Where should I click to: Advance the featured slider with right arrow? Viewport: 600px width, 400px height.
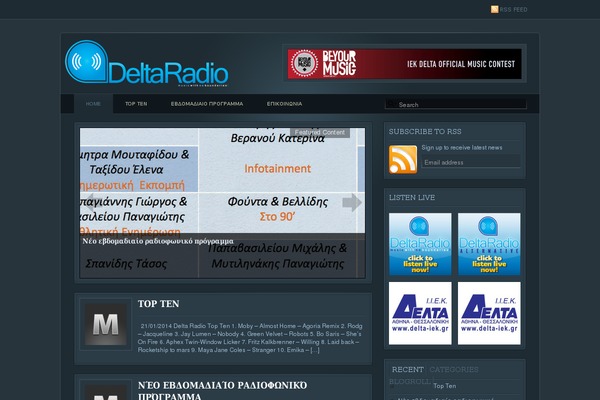tap(352, 202)
